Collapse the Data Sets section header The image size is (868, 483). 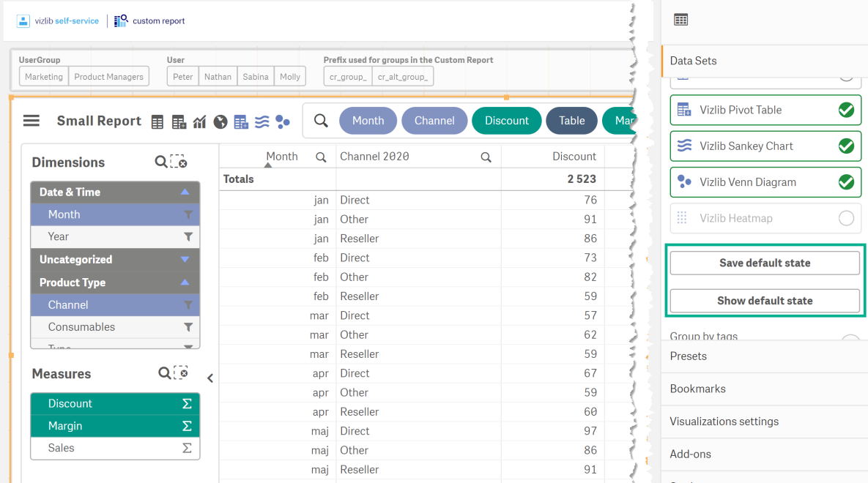point(765,61)
